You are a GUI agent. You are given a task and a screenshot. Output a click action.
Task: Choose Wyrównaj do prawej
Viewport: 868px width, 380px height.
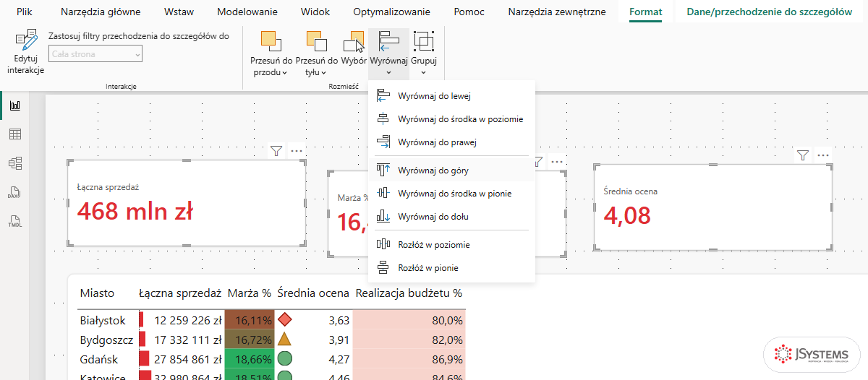(x=451, y=142)
